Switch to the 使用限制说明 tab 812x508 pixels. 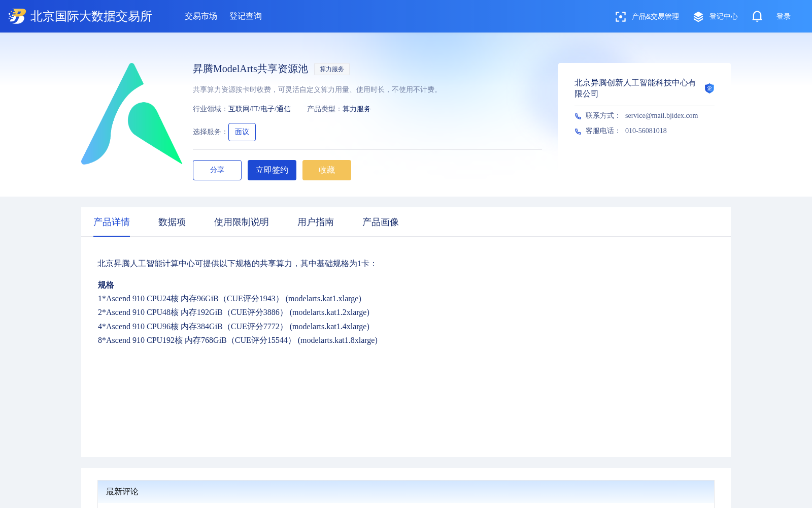(242, 222)
